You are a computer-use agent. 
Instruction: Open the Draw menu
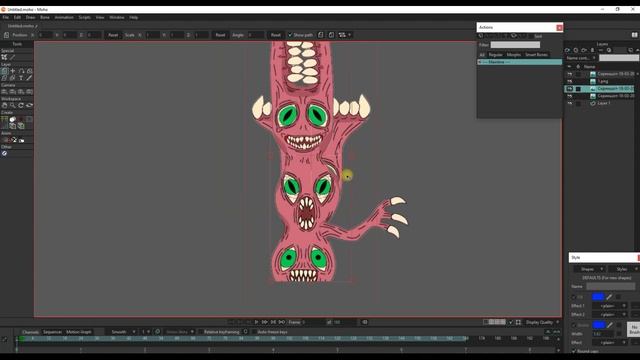click(31, 18)
